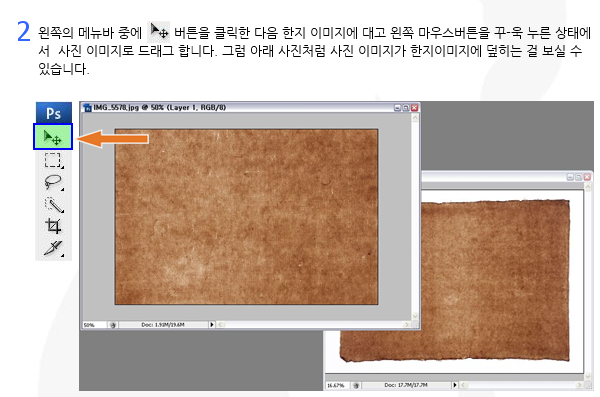Image resolution: width=600 pixels, height=397 pixels.
Task: Select the Magic Wand selection tool
Action: point(54,205)
